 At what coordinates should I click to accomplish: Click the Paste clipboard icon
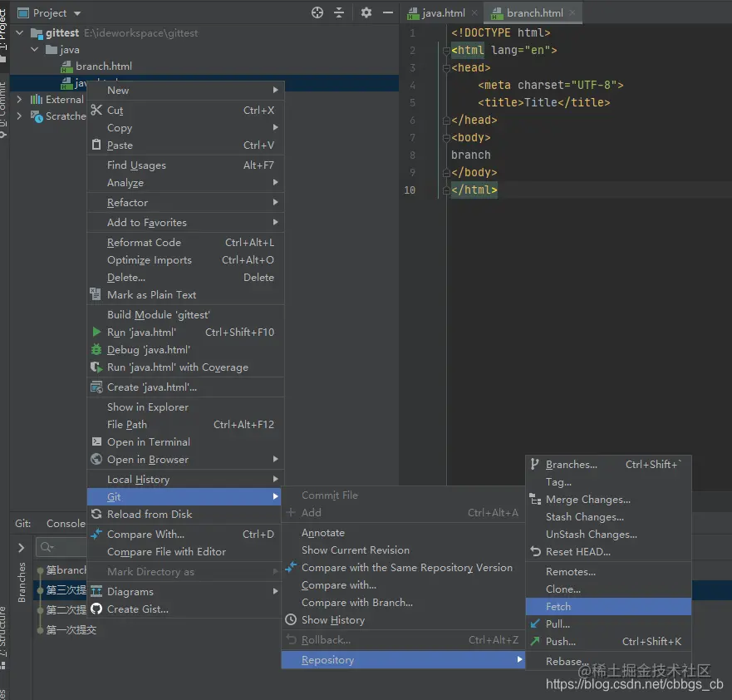[96, 145]
